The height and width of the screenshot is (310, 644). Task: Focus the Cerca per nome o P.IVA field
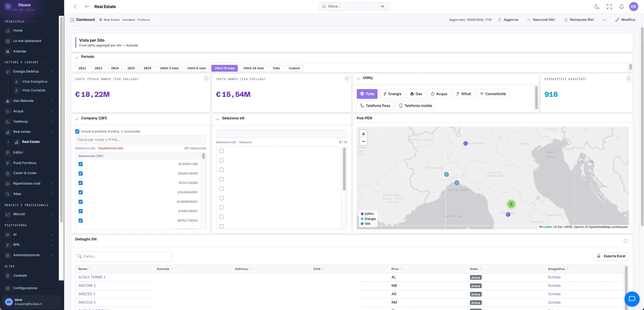(140, 140)
